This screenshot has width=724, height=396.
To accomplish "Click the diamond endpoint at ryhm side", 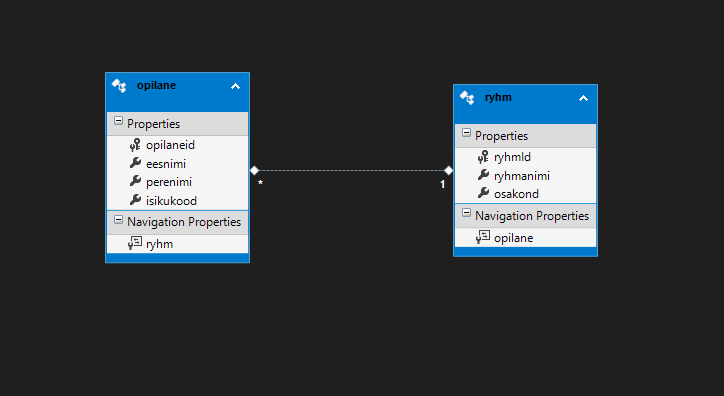I will (448, 170).
